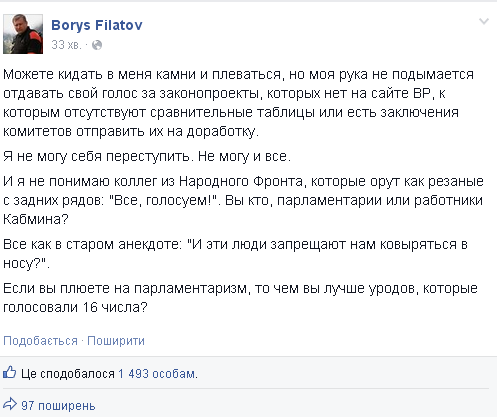Click the thumbs-up icon beside Це сподобалося
This screenshot has width=497, height=417.
pos(10,372)
